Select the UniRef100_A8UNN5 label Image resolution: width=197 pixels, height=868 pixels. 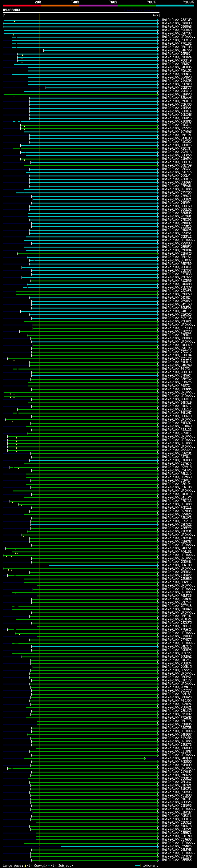point(177,389)
